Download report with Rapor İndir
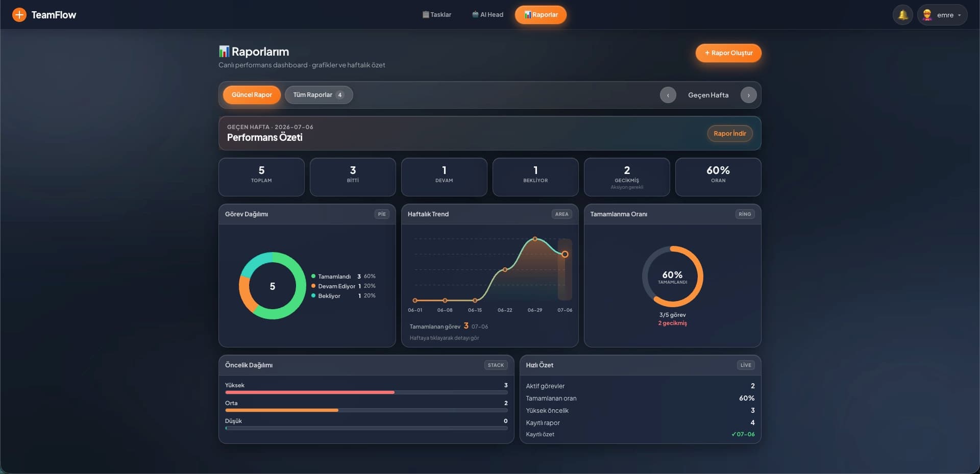 pos(729,134)
